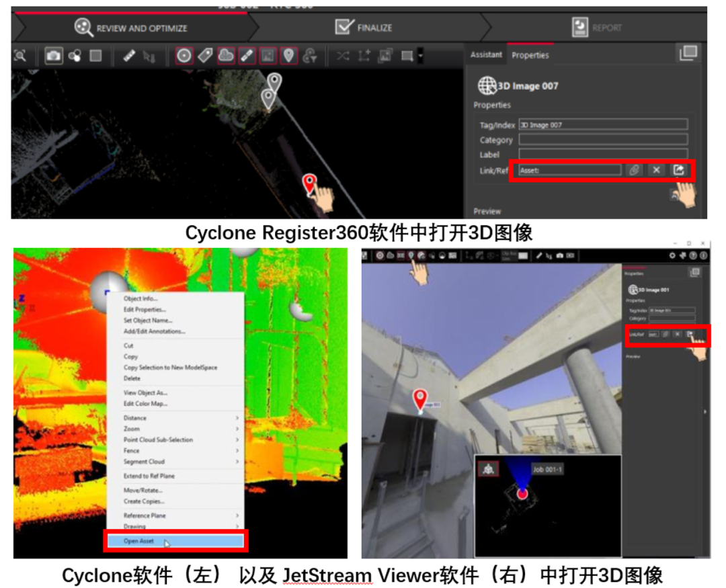Toggle GeoTag pin visibility in Register360 toolbar

click(x=288, y=56)
